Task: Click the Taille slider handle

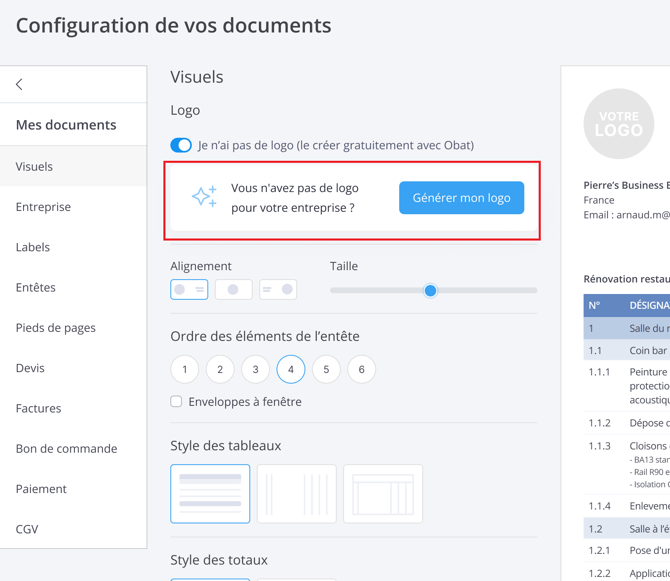Action: (x=430, y=291)
